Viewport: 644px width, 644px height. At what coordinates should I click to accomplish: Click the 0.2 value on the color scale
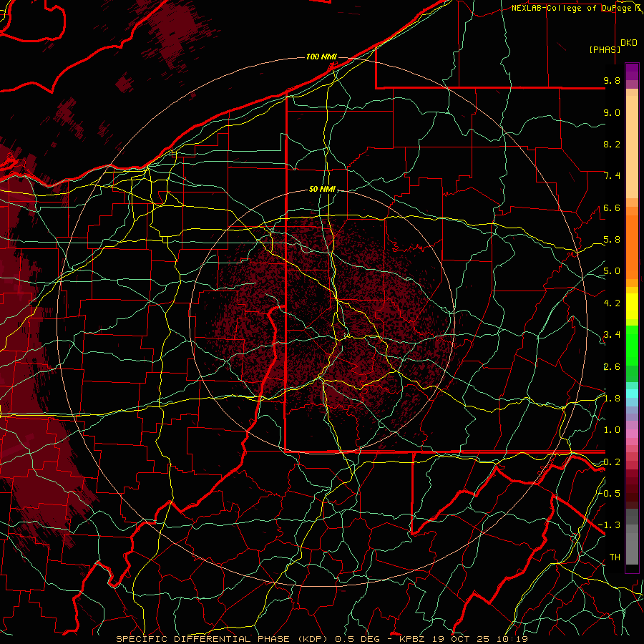click(x=612, y=462)
